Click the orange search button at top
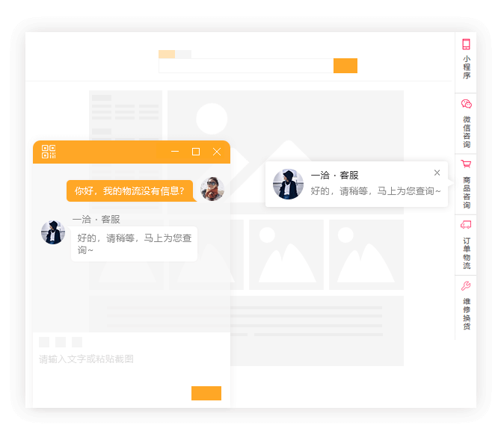 pyautogui.click(x=345, y=66)
